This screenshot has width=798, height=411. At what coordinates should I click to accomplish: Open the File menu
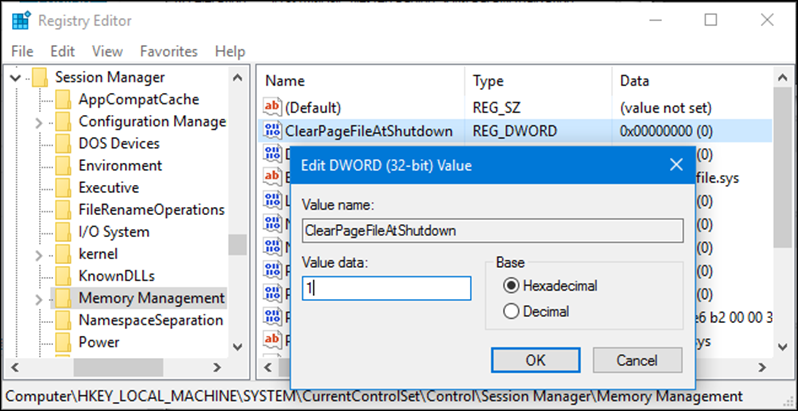click(x=22, y=51)
